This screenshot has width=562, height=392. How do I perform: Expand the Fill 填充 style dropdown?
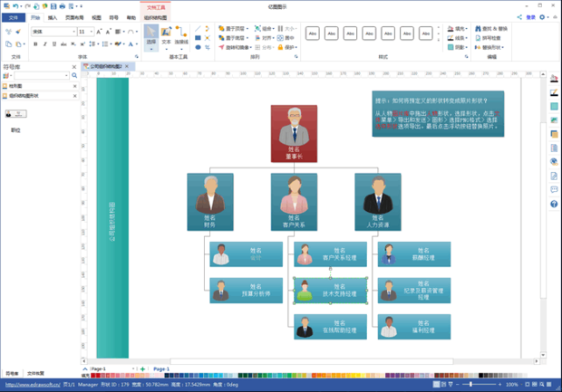[467, 29]
